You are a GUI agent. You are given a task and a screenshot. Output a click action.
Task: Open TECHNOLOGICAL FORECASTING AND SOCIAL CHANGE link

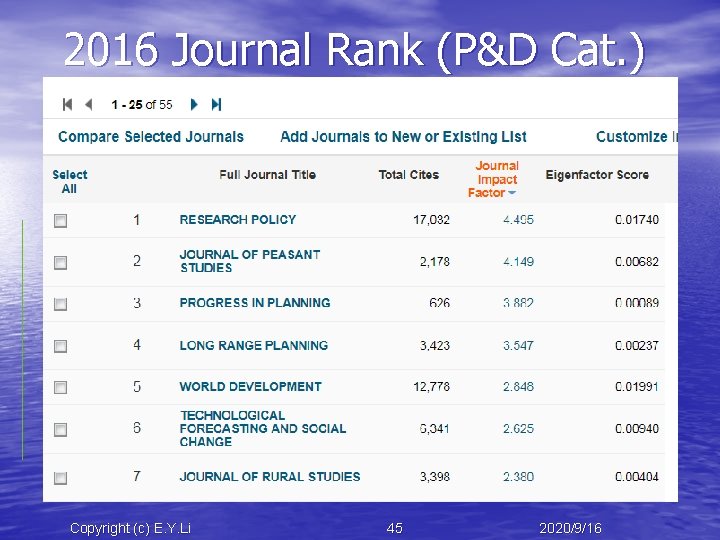tap(263, 429)
